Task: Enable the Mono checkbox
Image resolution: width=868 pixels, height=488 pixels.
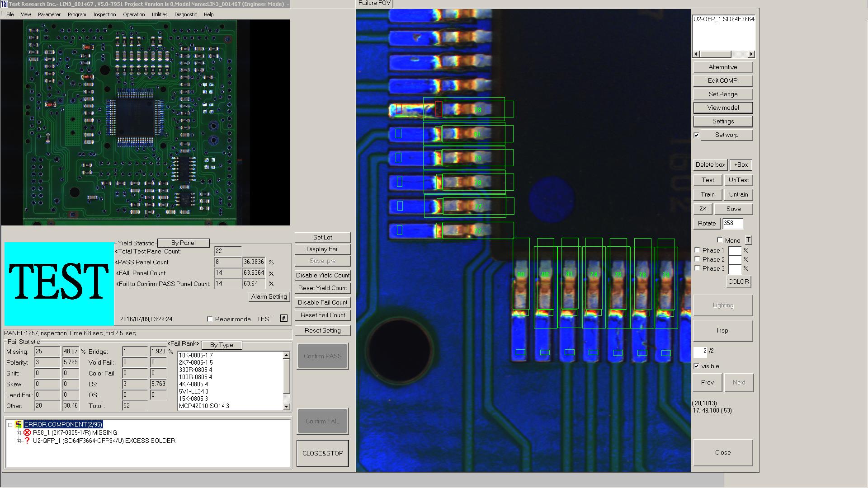Action: [720, 240]
